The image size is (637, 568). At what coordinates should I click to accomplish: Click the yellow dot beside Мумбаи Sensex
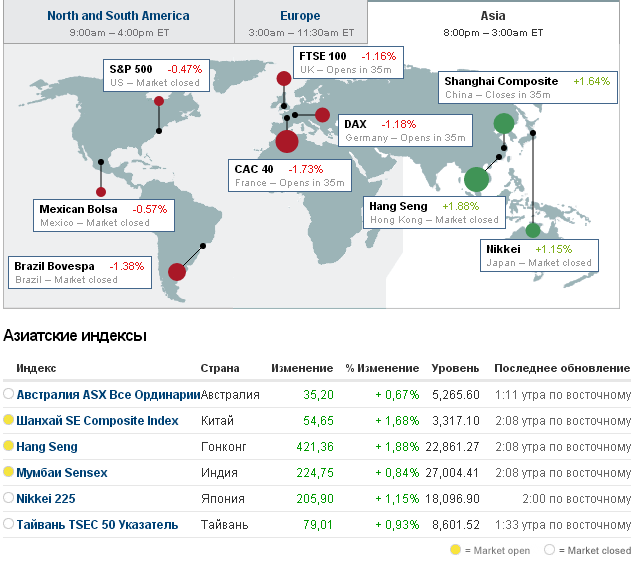(9, 472)
